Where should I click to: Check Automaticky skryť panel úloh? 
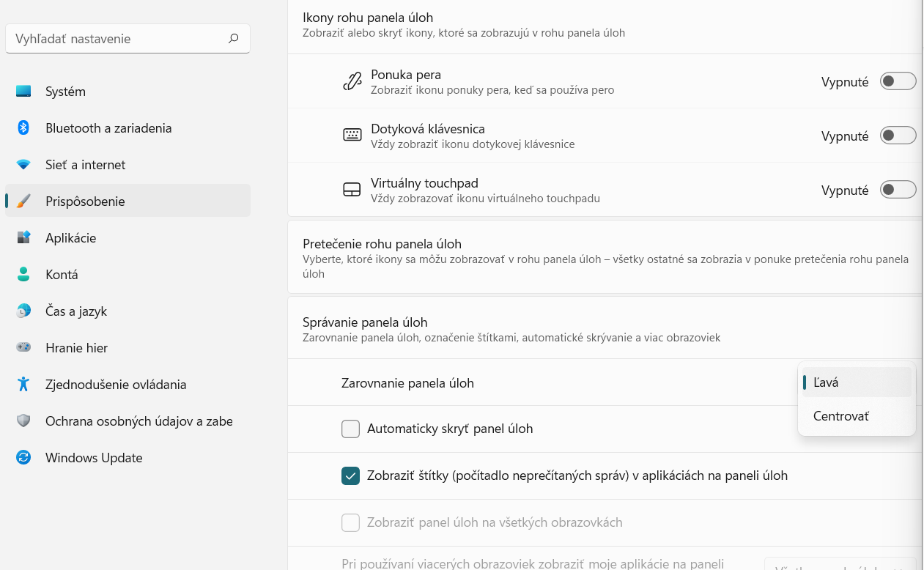point(351,429)
